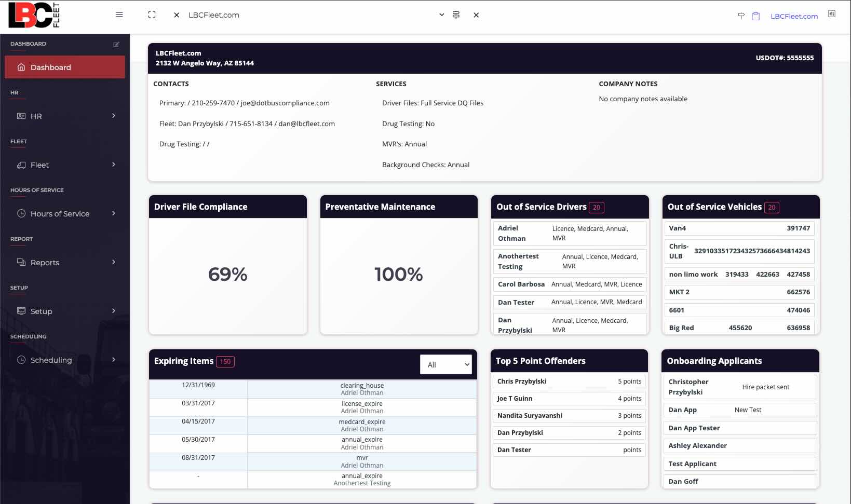Click the edit icon beside DASHBOARD heading
This screenshot has width=851, height=504.
coord(116,44)
